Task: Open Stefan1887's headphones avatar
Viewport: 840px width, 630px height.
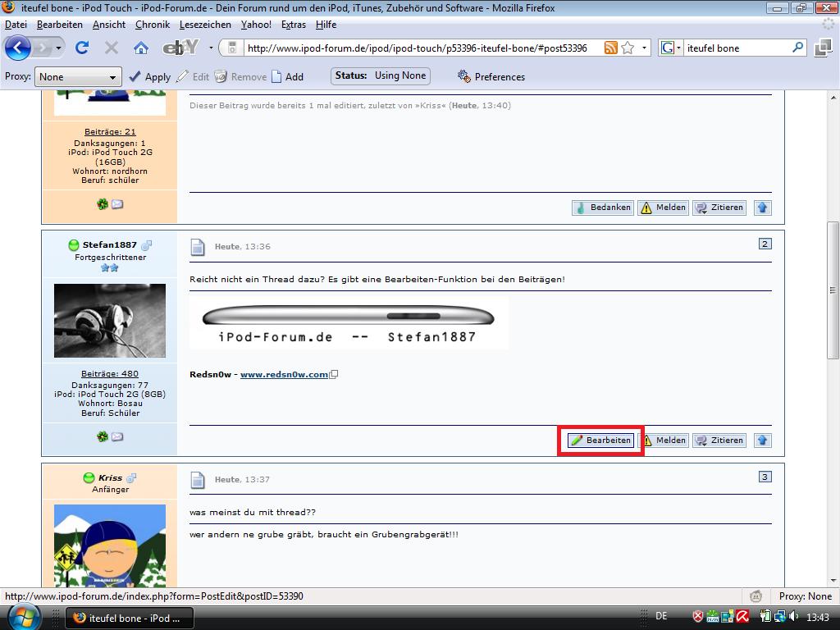Action: coord(110,321)
